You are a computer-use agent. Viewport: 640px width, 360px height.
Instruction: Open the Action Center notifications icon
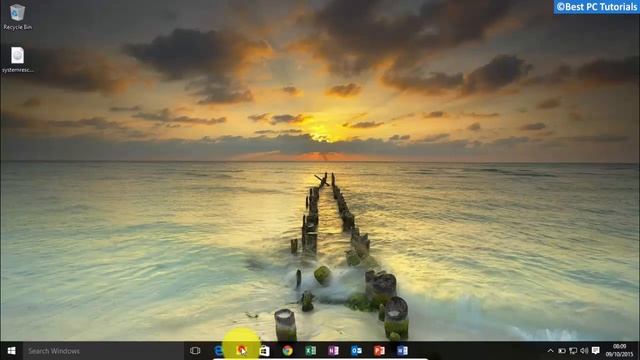pos(596,351)
